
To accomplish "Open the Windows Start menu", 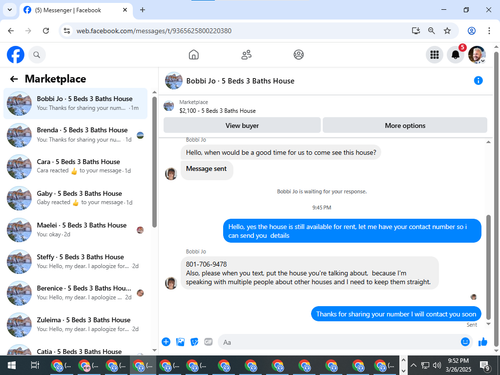I will pyautogui.click(x=12, y=366).
